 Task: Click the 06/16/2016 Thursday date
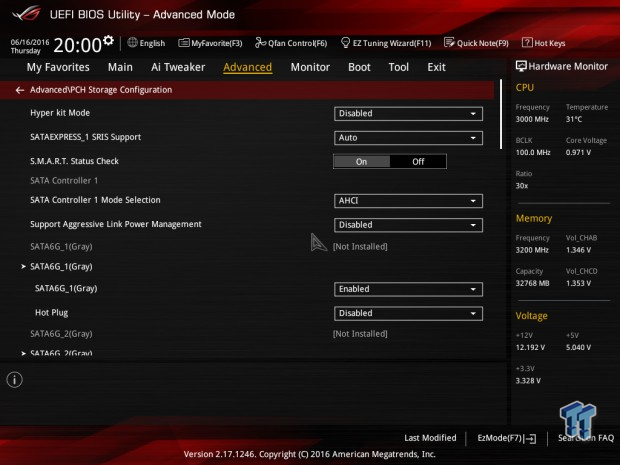coord(30,46)
